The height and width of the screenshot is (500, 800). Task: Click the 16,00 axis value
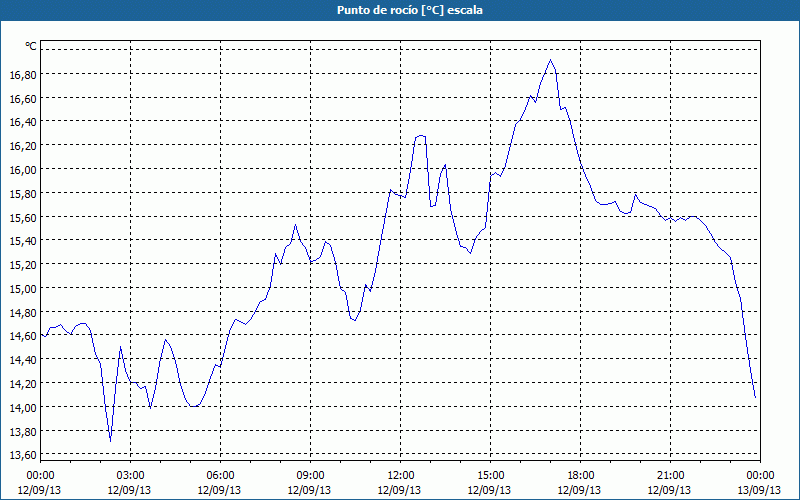(x=23, y=169)
